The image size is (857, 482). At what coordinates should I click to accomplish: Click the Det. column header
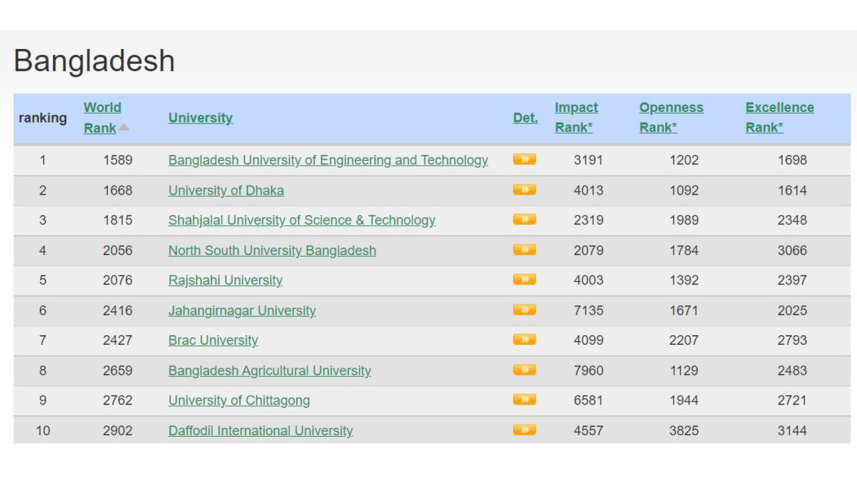(525, 118)
